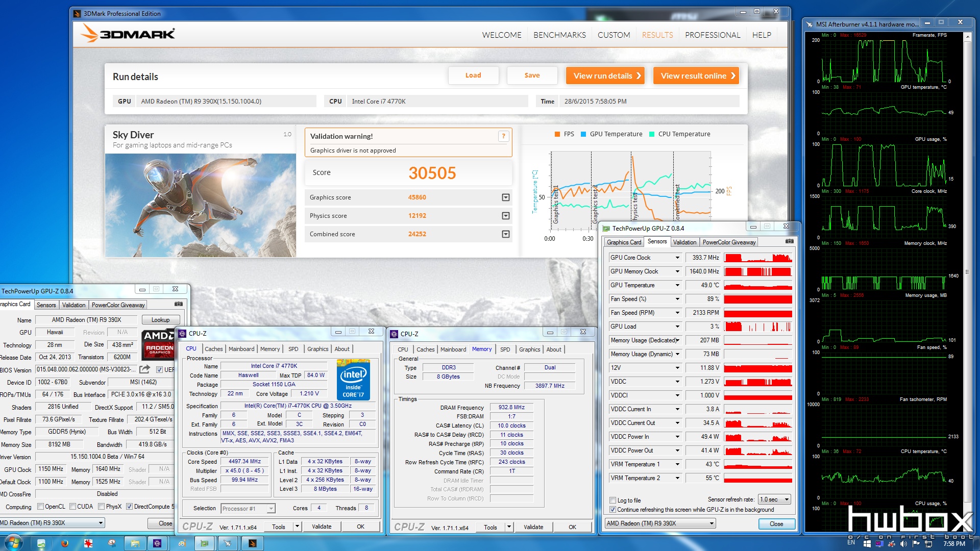The image size is (980, 551).
Task: Click the validation warning help question-mark icon
Action: [x=503, y=136]
